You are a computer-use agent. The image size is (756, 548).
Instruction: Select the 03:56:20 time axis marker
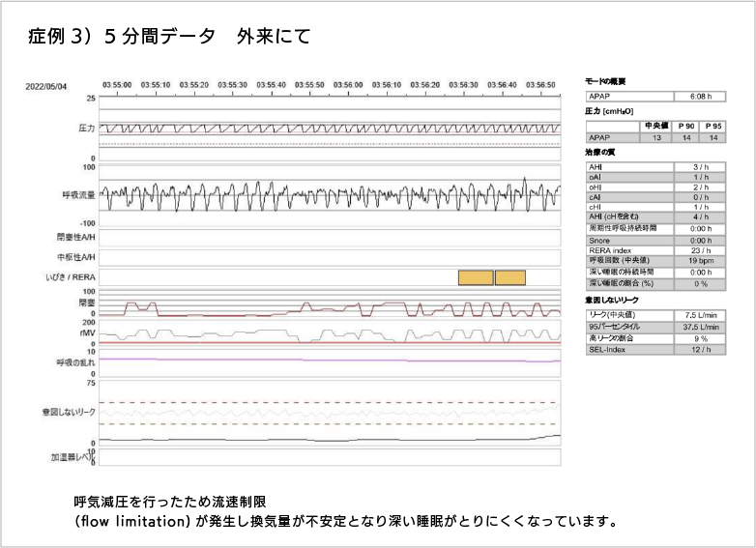pos(425,85)
